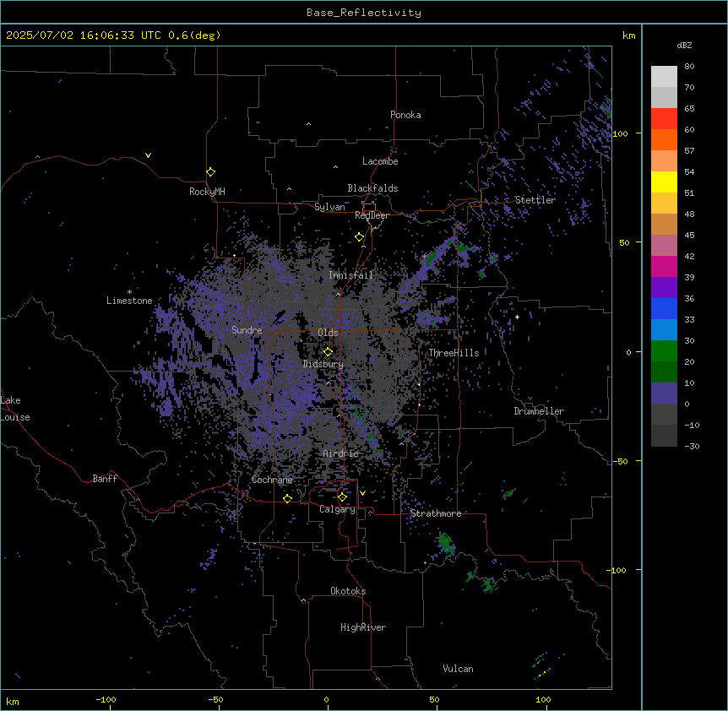Pick the slate-purple 0-10 dBZ legend swatch
728x711 pixels.
click(664, 393)
